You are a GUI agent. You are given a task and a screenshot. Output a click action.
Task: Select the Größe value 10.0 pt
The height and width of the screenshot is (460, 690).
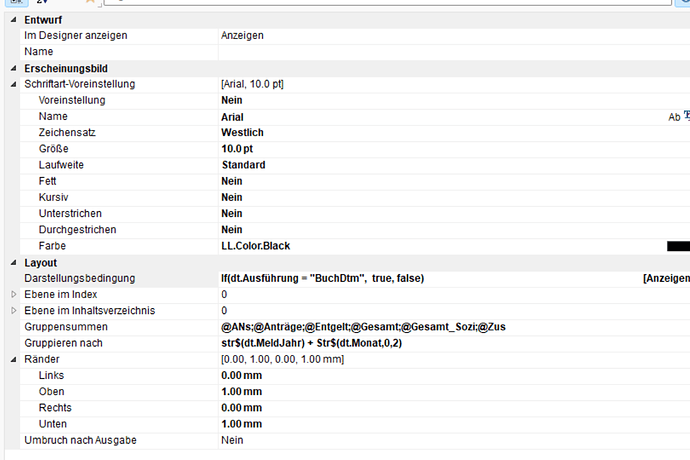click(237, 149)
